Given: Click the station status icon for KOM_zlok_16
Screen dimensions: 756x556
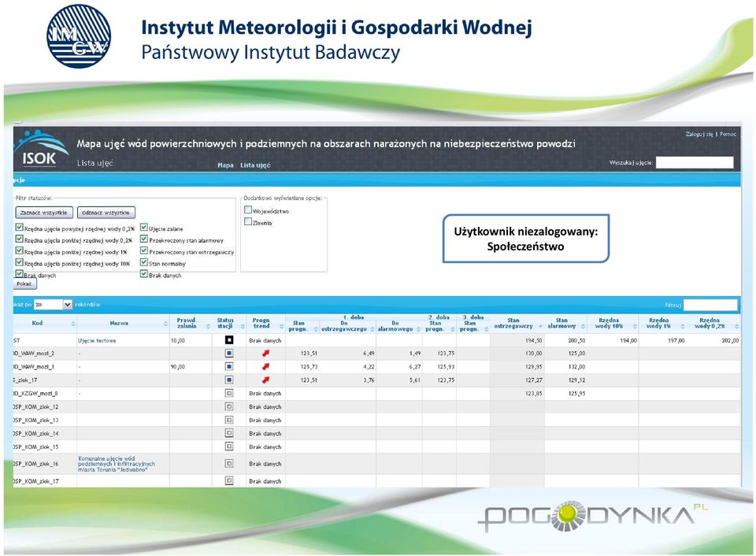Looking at the screenshot, I should 229,464.
